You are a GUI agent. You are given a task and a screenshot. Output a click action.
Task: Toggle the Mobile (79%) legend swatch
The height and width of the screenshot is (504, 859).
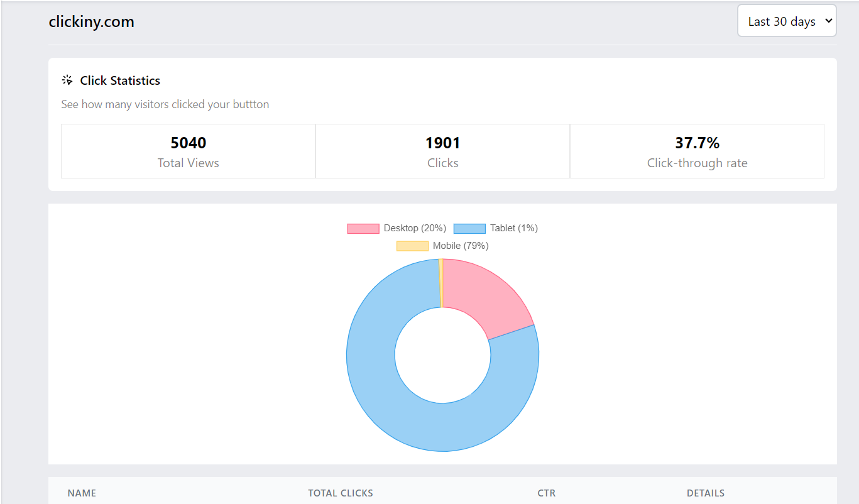tap(412, 246)
